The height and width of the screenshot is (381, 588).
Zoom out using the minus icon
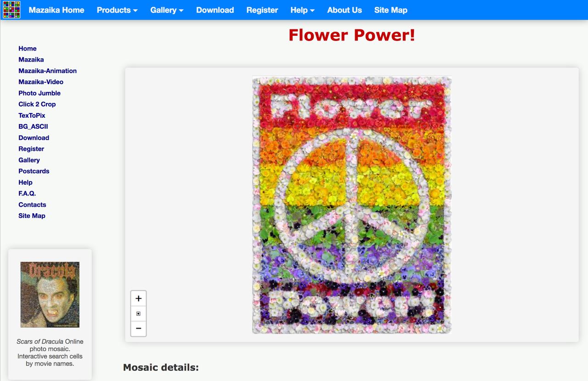click(x=138, y=328)
